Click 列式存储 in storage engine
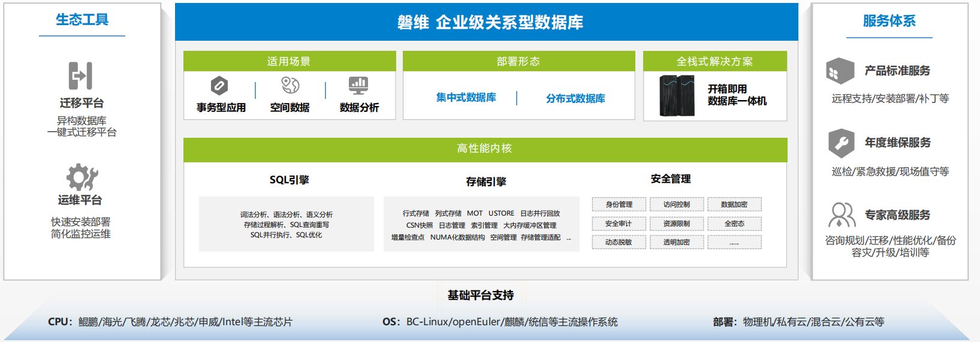The image size is (980, 342). 448,213
